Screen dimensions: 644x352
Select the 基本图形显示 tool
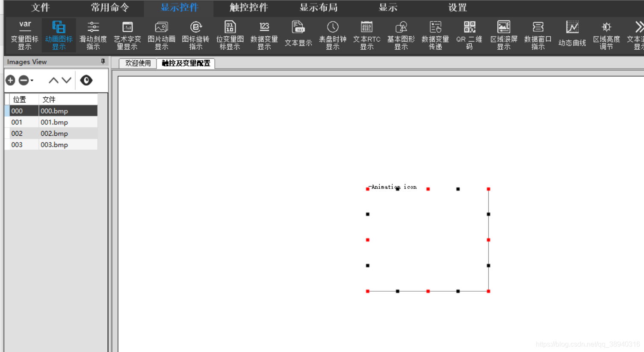coord(401,35)
